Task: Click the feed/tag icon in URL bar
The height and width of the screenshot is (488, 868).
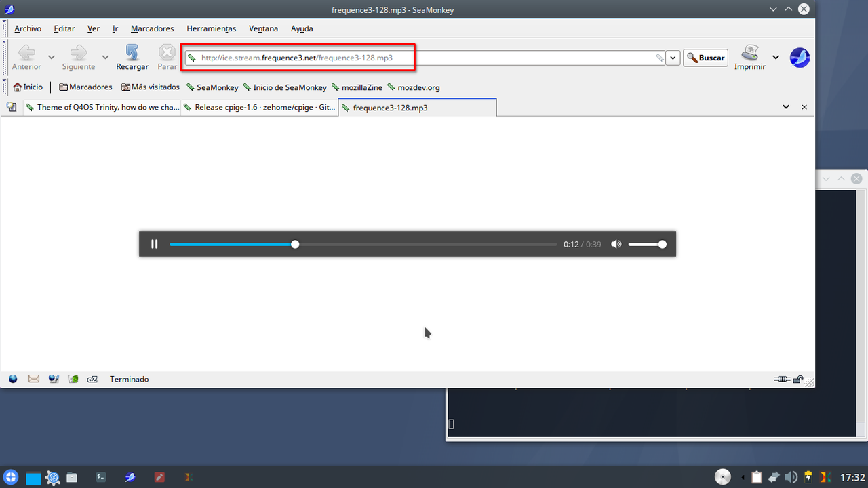Action: 660,58
